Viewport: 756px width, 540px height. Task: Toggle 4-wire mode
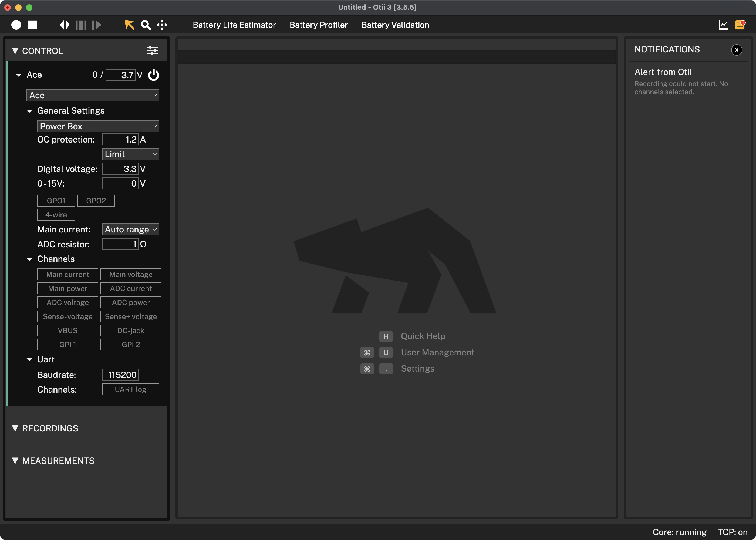click(56, 215)
